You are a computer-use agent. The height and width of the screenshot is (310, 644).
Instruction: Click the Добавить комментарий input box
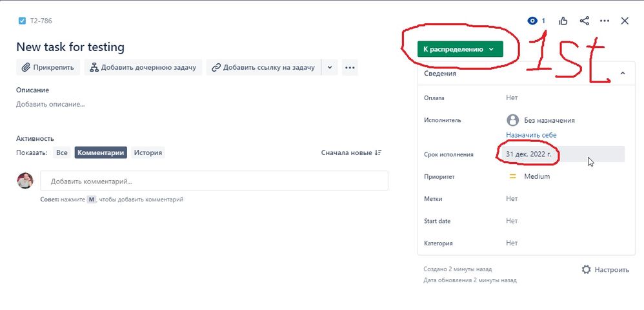(x=214, y=181)
